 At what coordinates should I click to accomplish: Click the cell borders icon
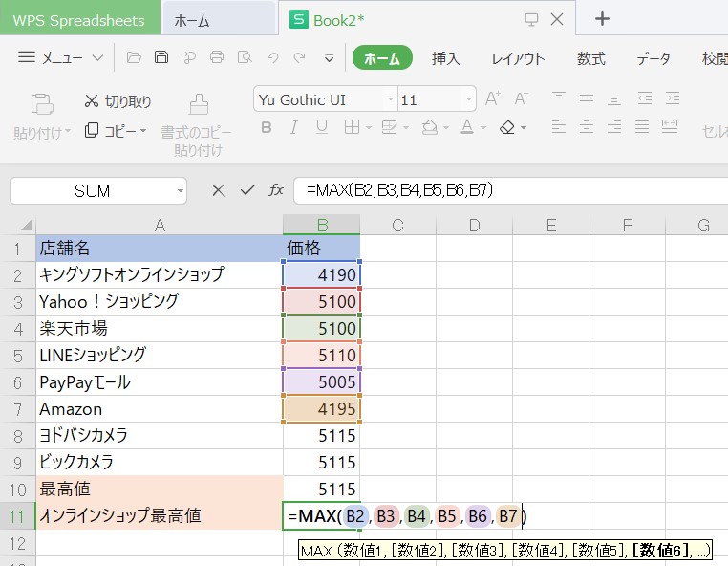coord(352,127)
